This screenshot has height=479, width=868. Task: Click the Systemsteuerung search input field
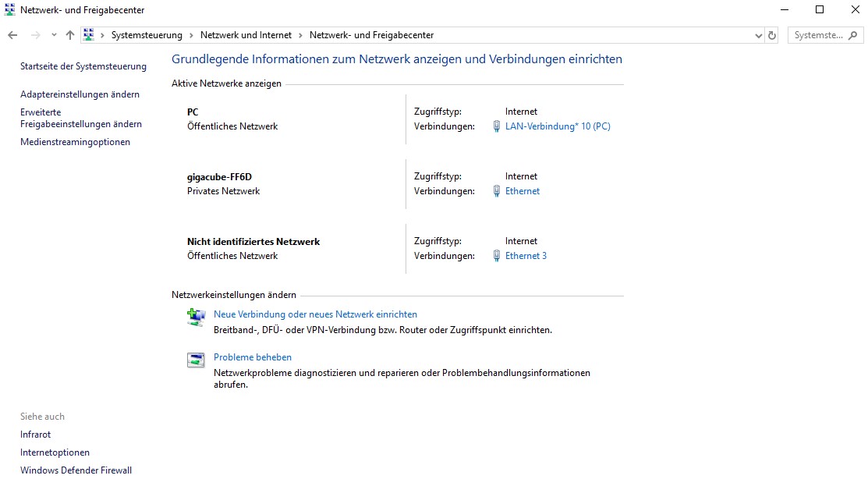[x=819, y=35]
